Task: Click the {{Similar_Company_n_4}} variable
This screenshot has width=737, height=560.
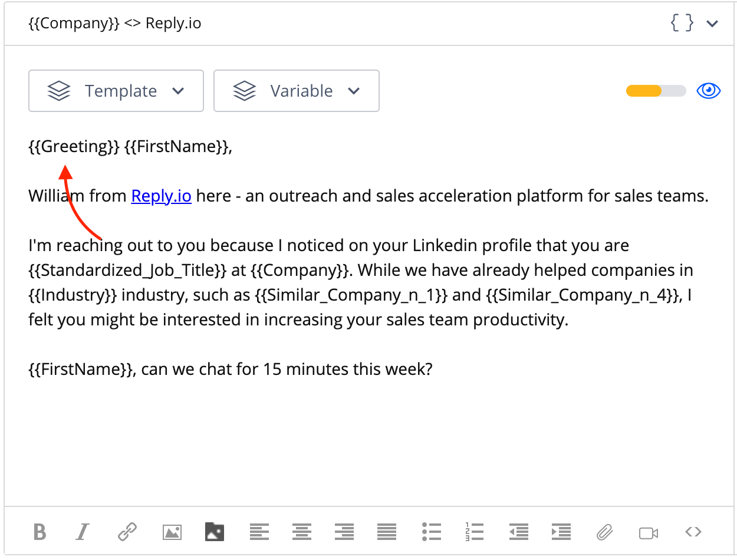Action: coord(583,295)
